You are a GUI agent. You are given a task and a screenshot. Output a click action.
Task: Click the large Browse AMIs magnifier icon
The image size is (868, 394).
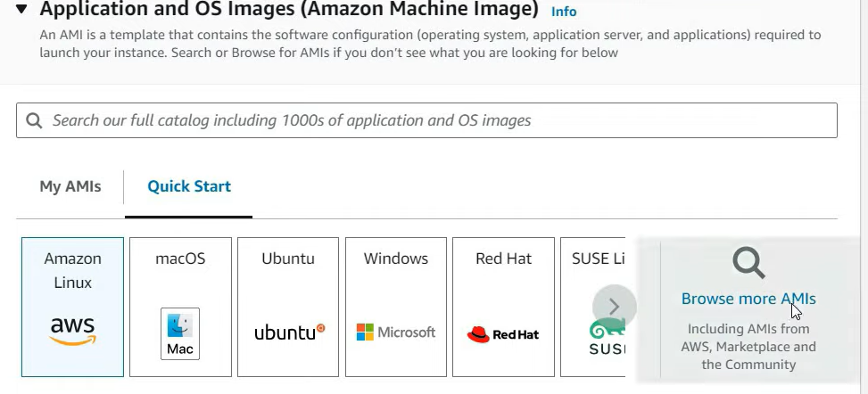[x=748, y=263]
